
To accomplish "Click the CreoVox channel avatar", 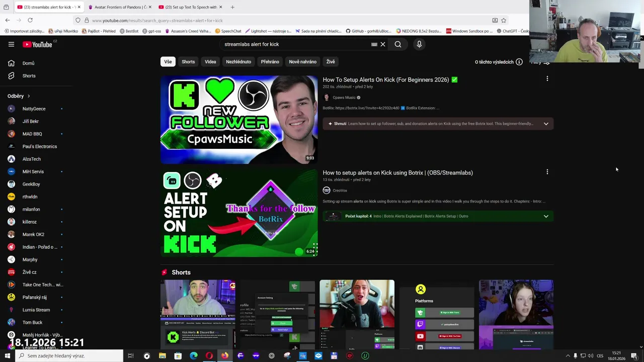I will click(x=327, y=191).
